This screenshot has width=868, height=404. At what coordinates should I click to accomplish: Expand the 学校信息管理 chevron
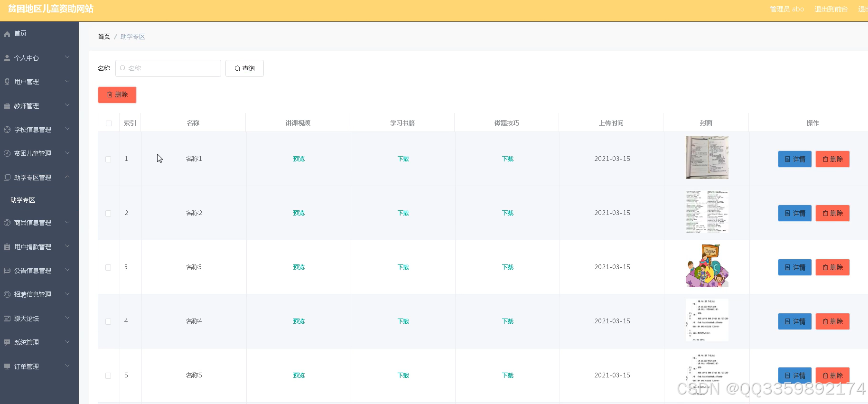(x=67, y=129)
